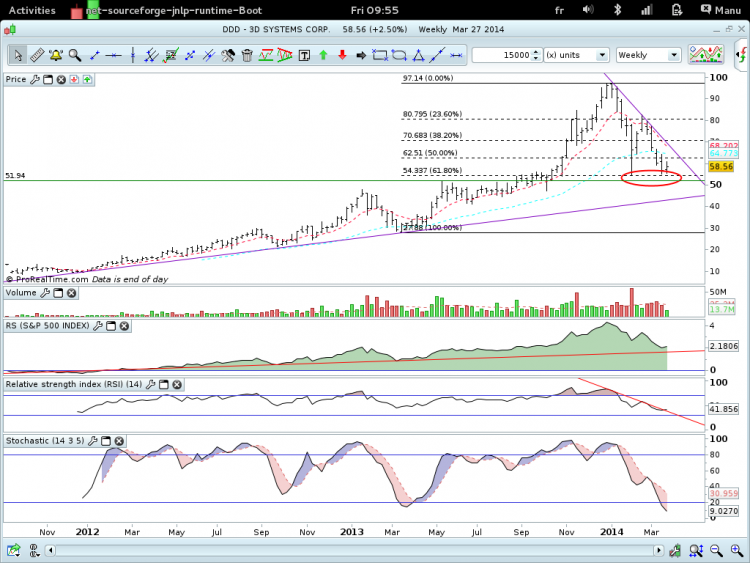Close the RSI (14) indicator panel
This screenshot has width=750, height=563.
pos(177,384)
